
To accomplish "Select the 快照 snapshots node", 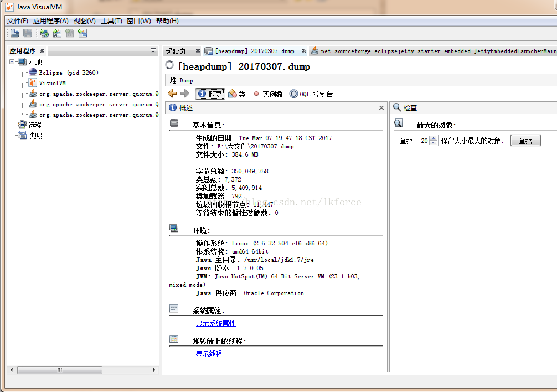I will tap(35, 136).
